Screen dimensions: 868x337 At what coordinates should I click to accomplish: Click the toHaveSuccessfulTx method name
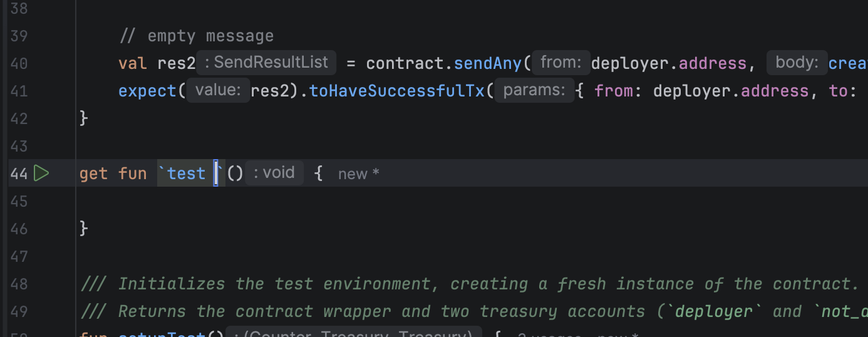(x=397, y=91)
